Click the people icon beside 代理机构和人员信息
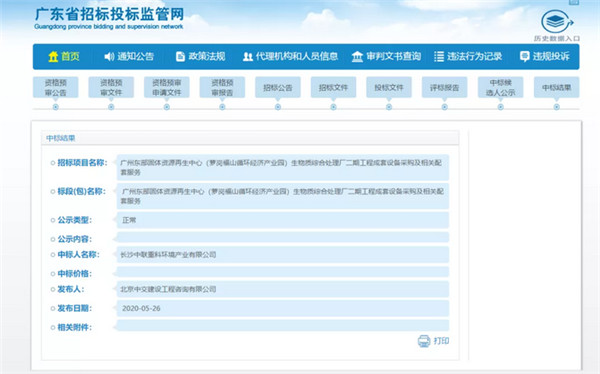This screenshot has height=374, width=600. tap(248, 57)
